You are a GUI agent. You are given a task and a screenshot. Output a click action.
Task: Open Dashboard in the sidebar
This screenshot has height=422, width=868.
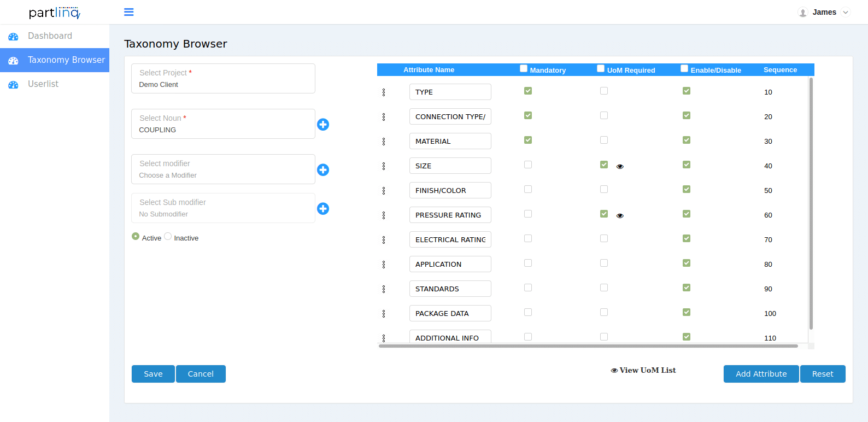[55, 36]
